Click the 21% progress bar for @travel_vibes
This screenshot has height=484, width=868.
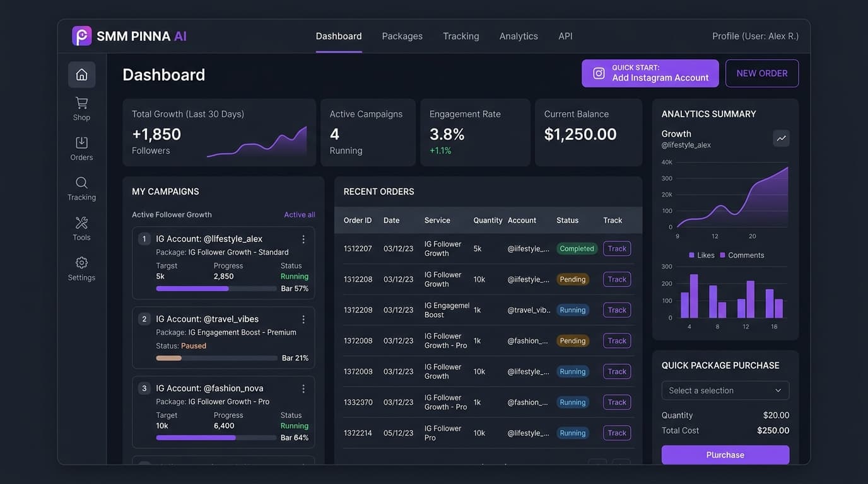coord(216,358)
